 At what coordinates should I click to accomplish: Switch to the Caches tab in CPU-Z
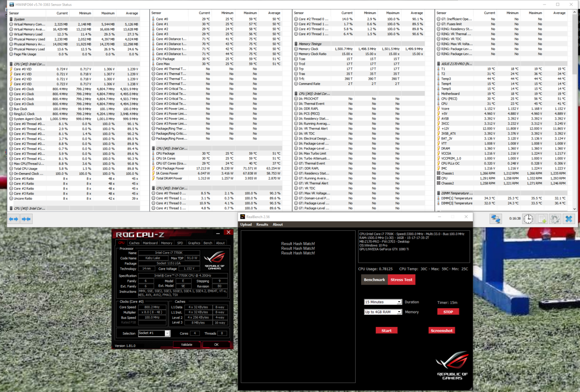134,243
